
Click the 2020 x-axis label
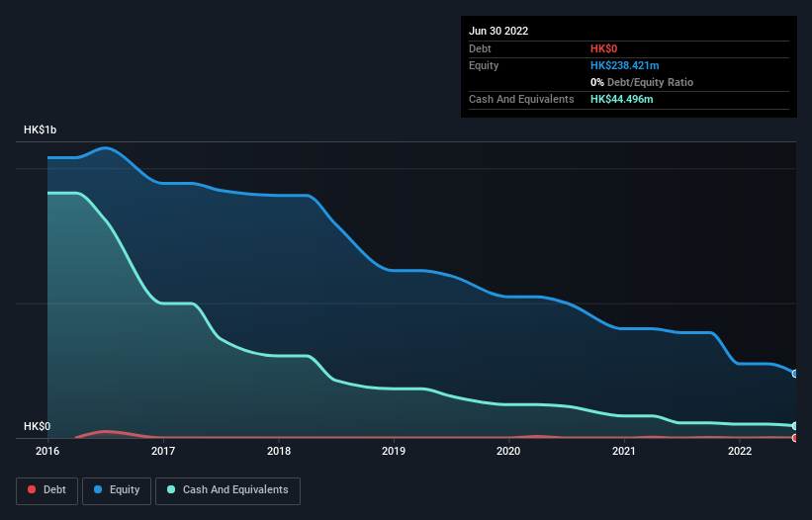pyautogui.click(x=508, y=451)
